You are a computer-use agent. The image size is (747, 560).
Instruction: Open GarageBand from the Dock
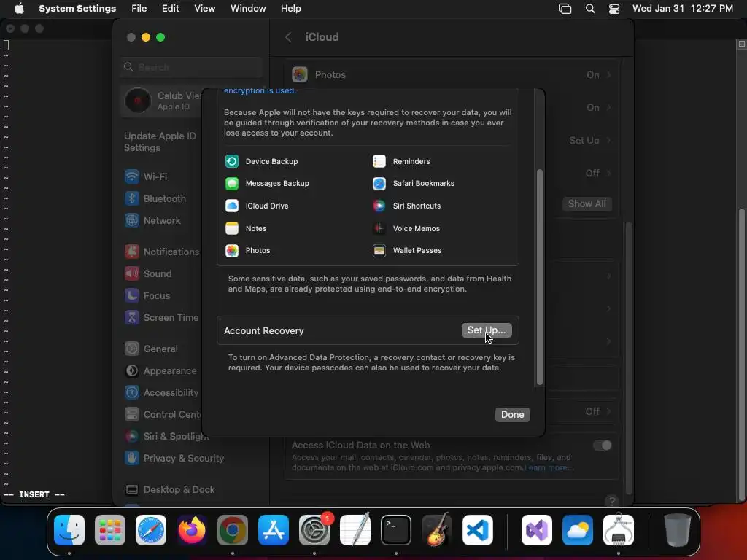[x=437, y=529]
